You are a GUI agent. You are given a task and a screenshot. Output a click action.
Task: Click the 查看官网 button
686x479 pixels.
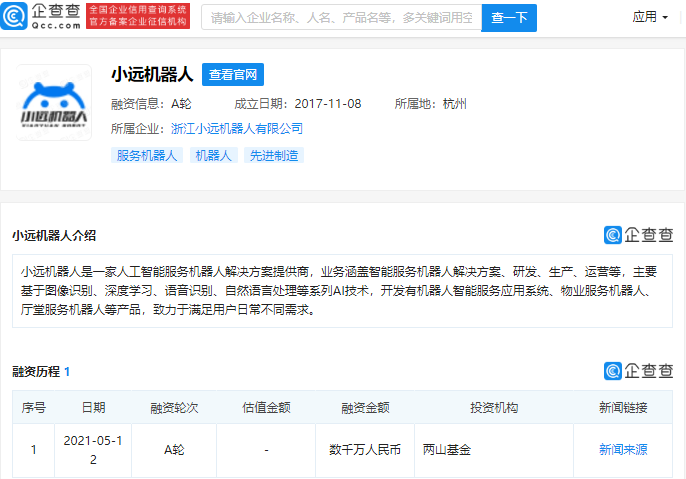click(233, 74)
